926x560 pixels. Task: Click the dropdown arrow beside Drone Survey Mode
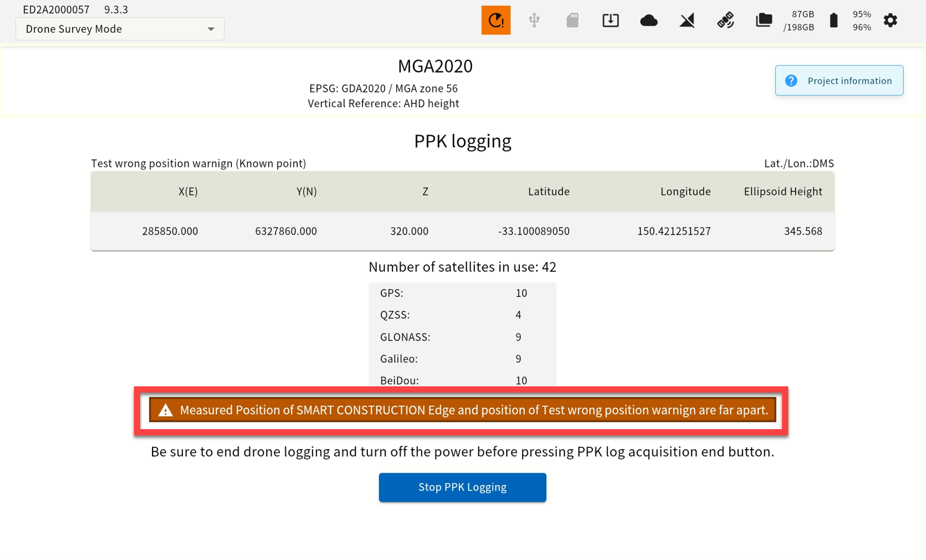[x=211, y=29]
